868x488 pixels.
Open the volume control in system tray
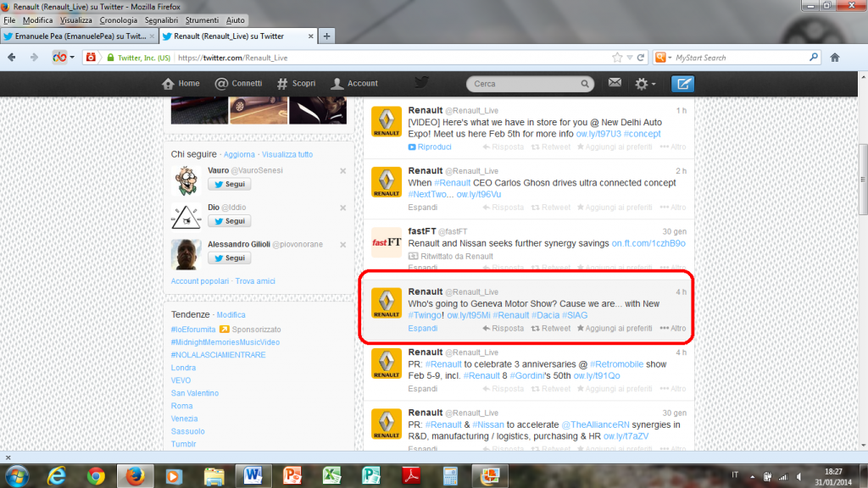click(798, 476)
